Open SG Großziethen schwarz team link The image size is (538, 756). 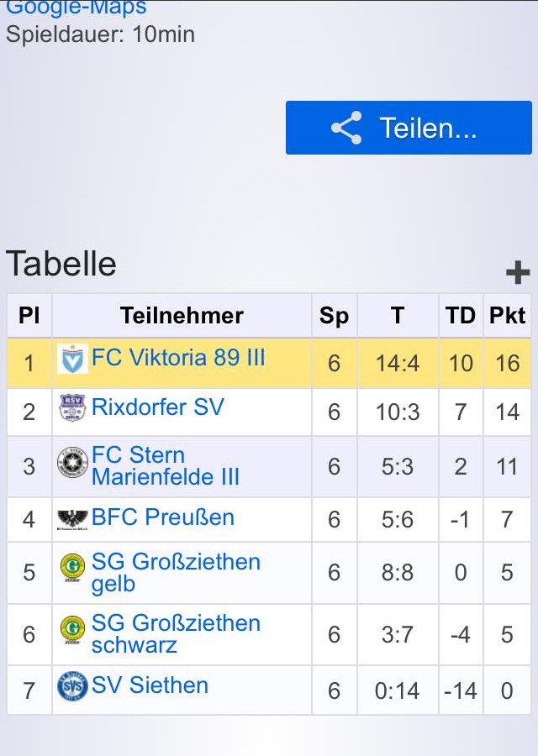point(176,634)
